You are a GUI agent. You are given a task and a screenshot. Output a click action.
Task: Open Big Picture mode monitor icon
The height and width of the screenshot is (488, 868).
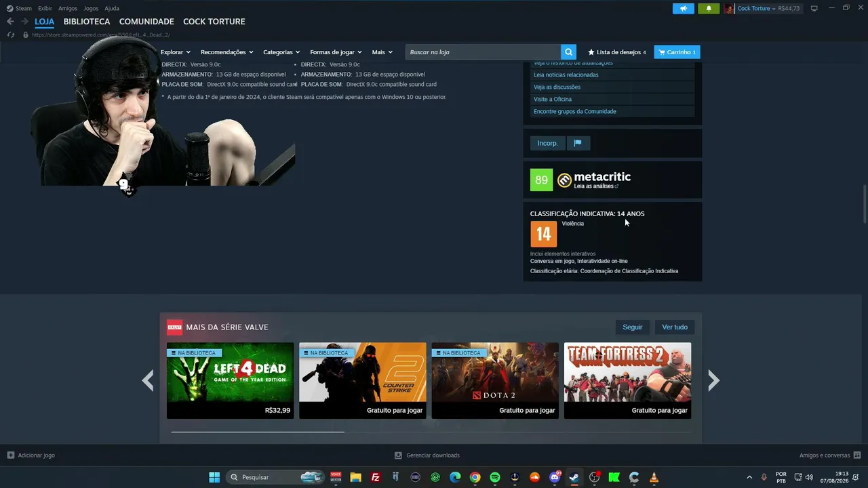click(x=814, y=8)
